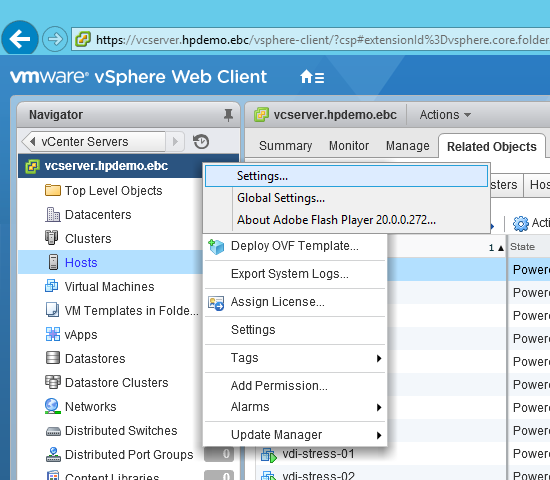This screenshot has height=480, width=550.
Task: Click the Distributed Port Groups icon
Action: tap(53, 454)
